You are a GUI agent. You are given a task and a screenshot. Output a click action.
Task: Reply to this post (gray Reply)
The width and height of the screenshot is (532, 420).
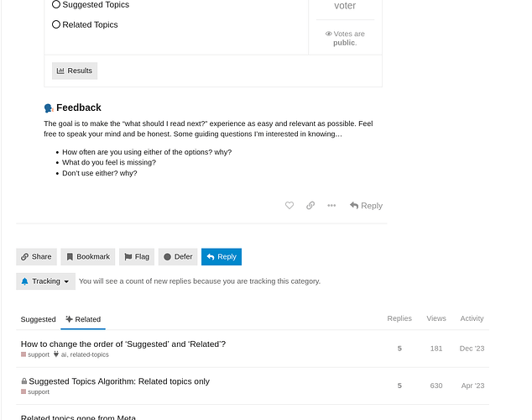point(366,206)
